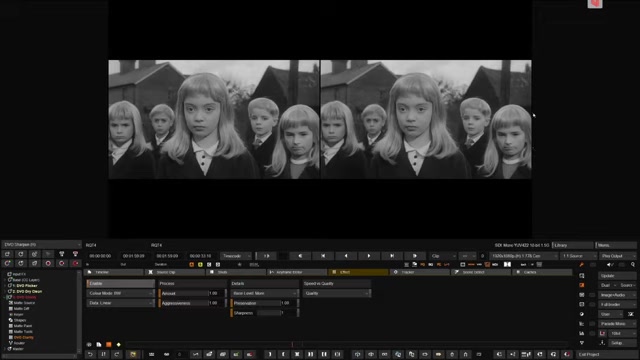Open the Memo button

pos(616,245)
